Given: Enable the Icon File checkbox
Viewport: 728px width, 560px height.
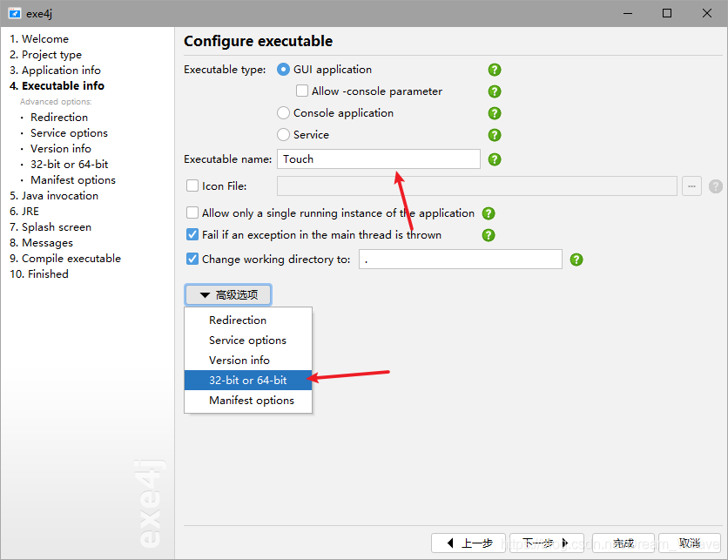Looking at the screenshot, I should tap(192, 186).
